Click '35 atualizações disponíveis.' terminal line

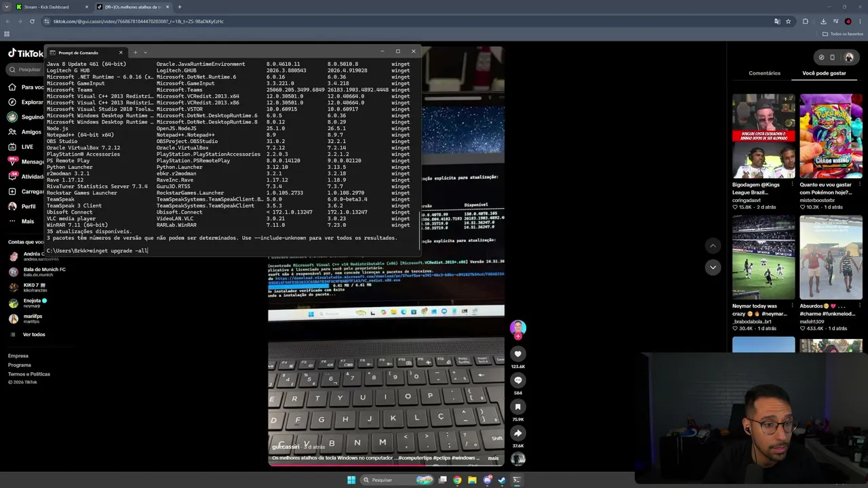coord(90,231)
